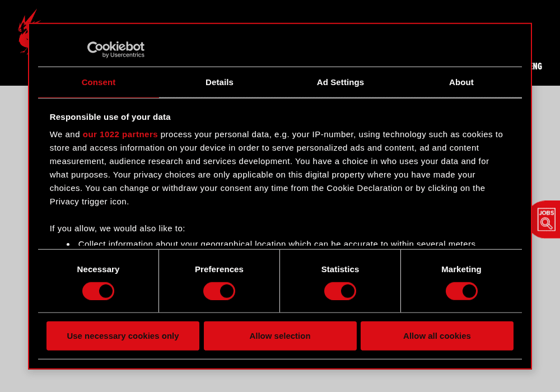The width and height of the screenshot is (560, 392).
Task: Open the Details tab
Action: pos(220,82)
